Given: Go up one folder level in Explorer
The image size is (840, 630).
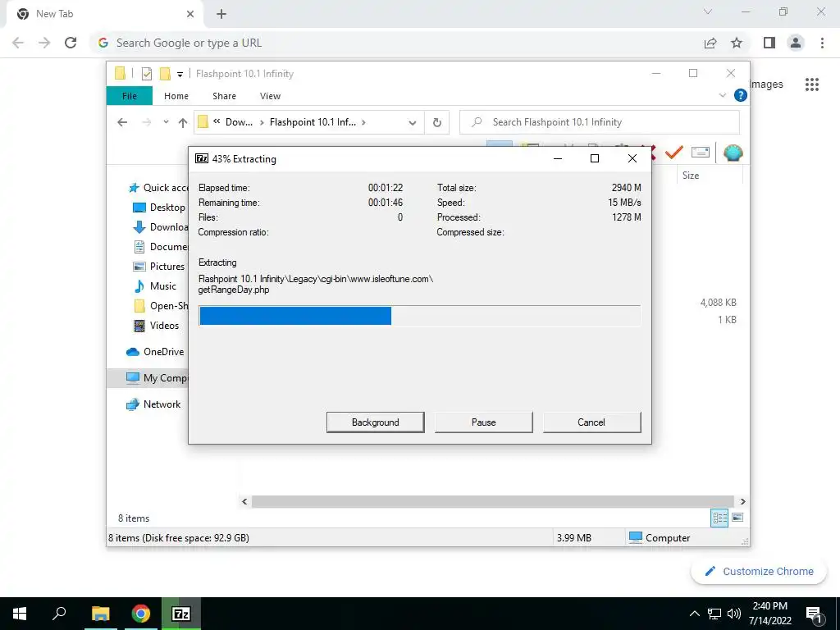Looking at the screenshot, I should [183, 123].
